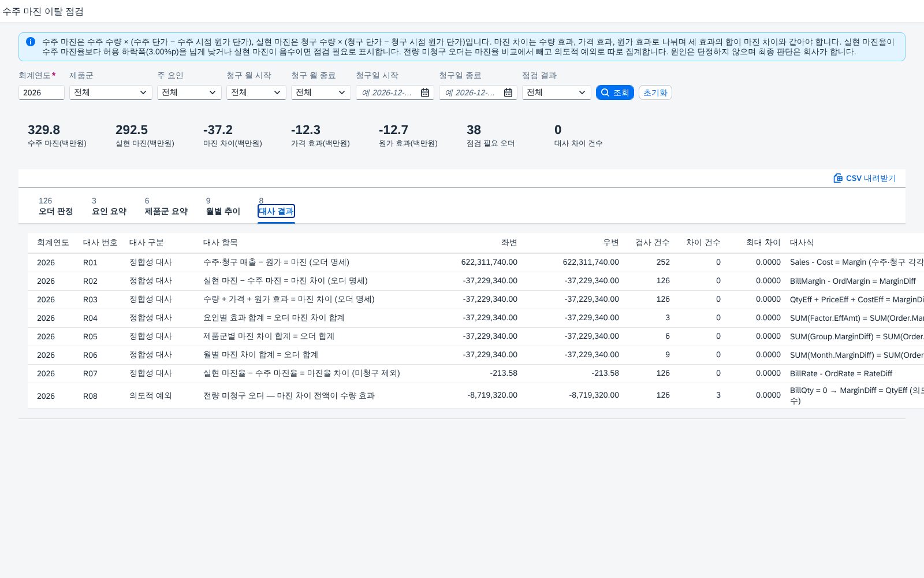
Task: Switch to the 오더 판정 tab
Action: coord(56,206)
